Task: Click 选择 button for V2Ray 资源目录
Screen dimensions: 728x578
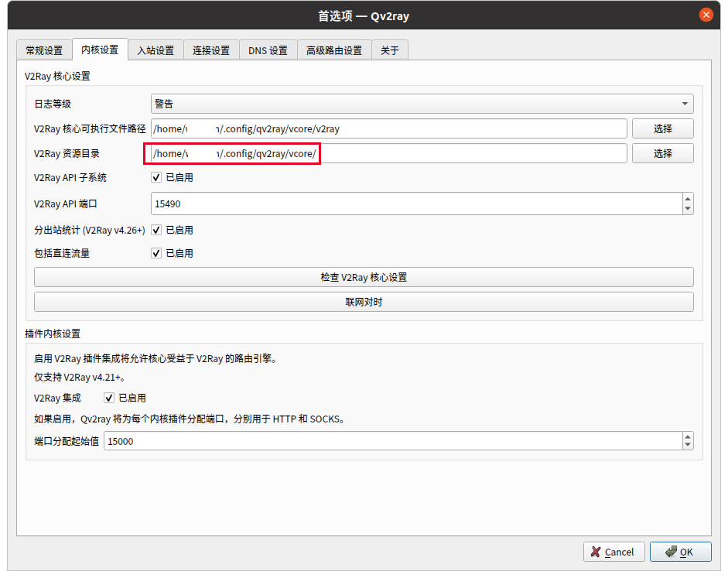Action: (662, 154)
